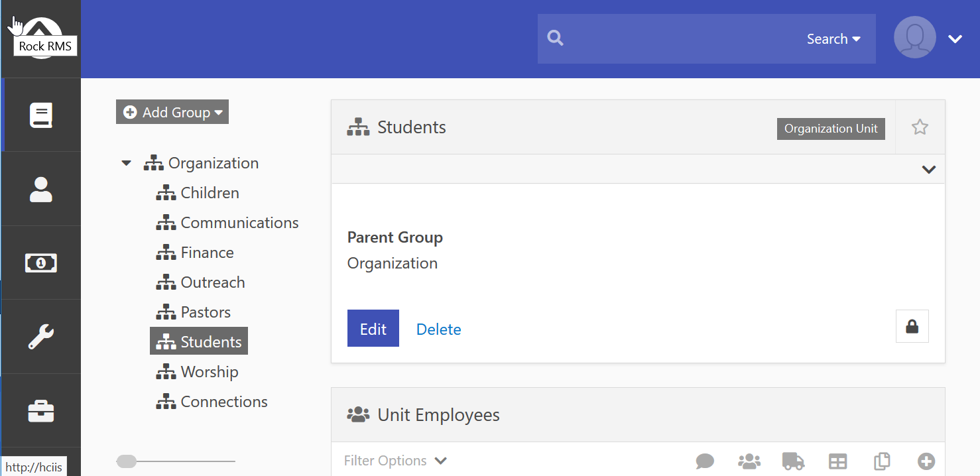
Task: Click the Parent Group value Organization
Action: pyautogui.click(x=393, y=263)
